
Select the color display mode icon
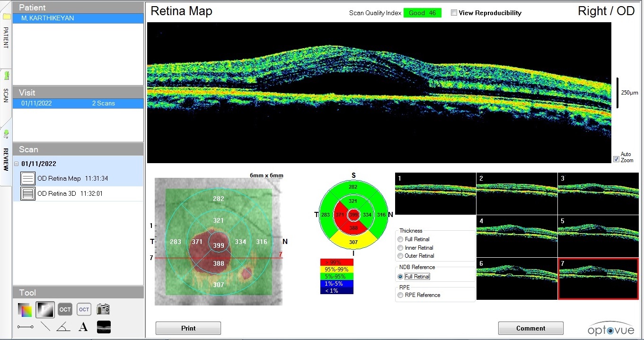point(25,310)
